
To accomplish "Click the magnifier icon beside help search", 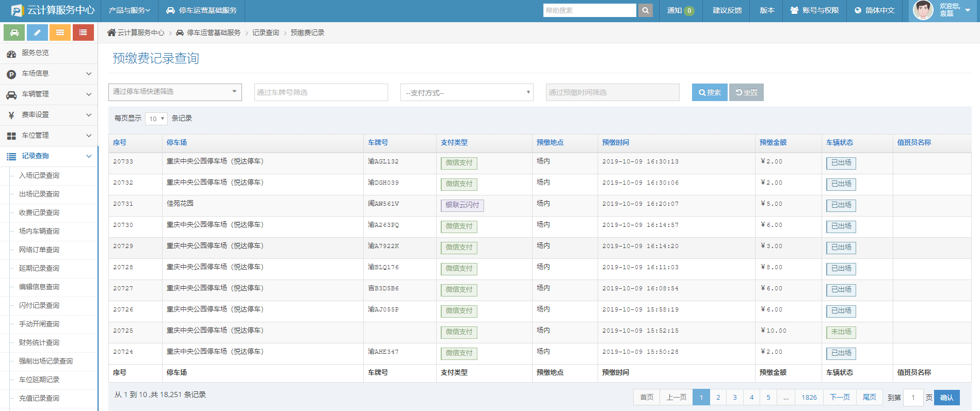I will click(x=645, y=10).
